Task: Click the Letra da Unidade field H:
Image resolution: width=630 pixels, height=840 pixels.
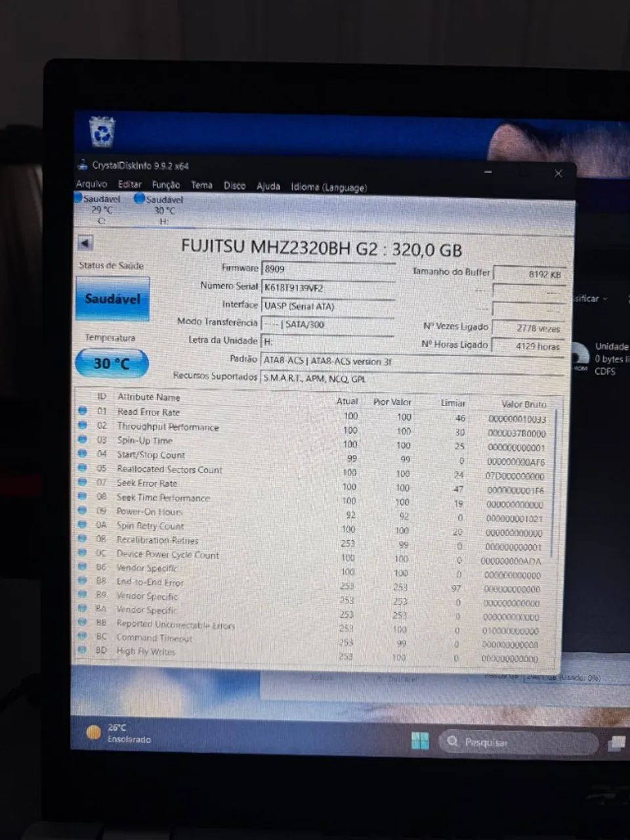Action: tap(327, 342)
